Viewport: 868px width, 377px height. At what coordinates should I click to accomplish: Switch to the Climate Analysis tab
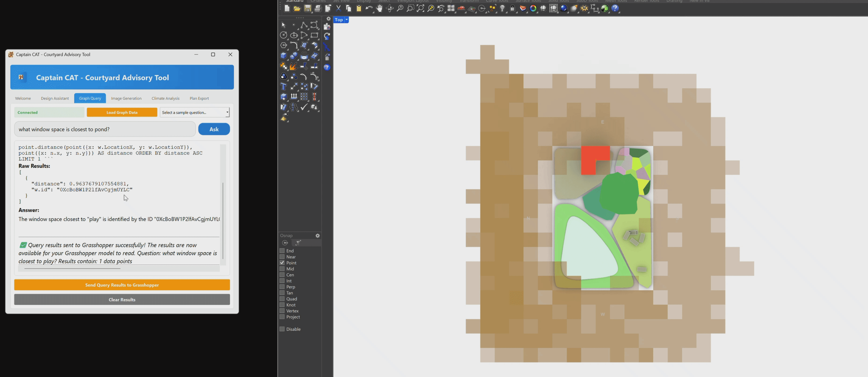(165, 98)
